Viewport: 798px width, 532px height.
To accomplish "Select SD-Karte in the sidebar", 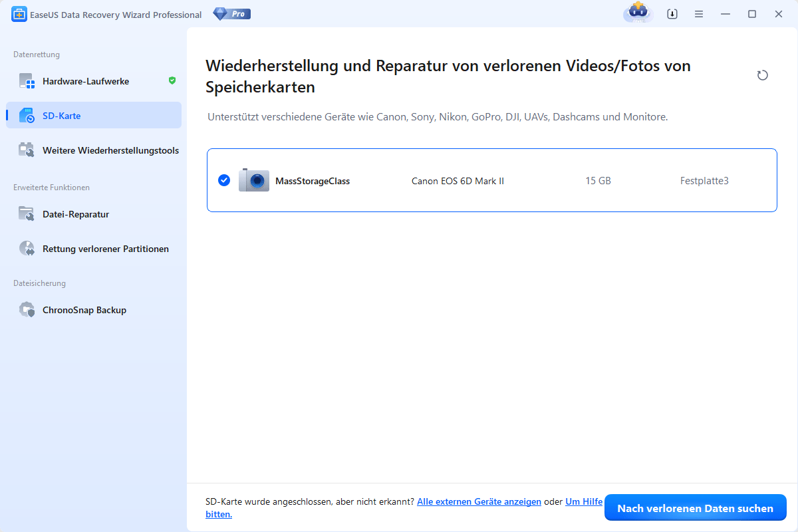I will click(x=94, y=116).
